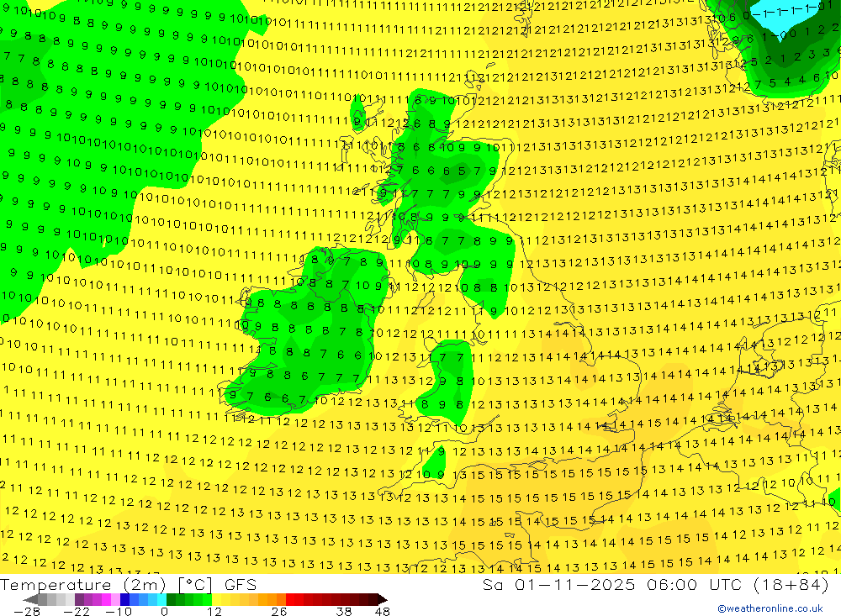Screen dimensions: 841x616
Task: Click the -22 label on the color scale
Action: click(77, 611)
